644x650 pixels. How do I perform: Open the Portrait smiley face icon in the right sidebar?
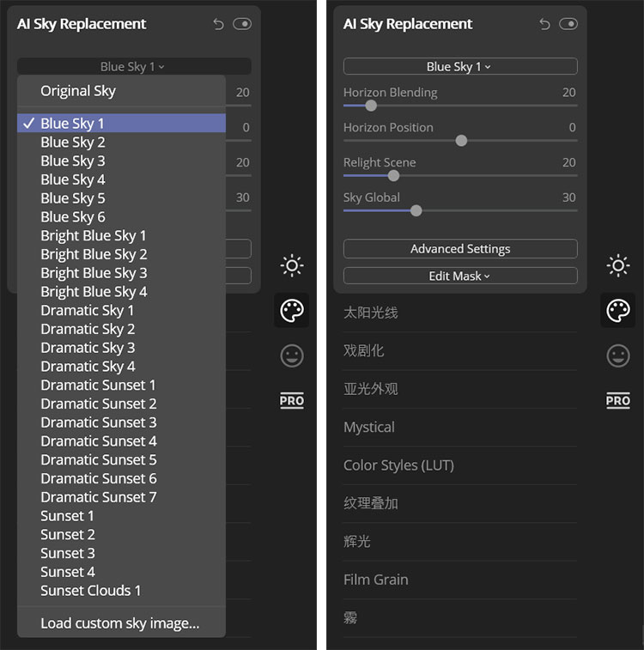[x=618, y=355]
